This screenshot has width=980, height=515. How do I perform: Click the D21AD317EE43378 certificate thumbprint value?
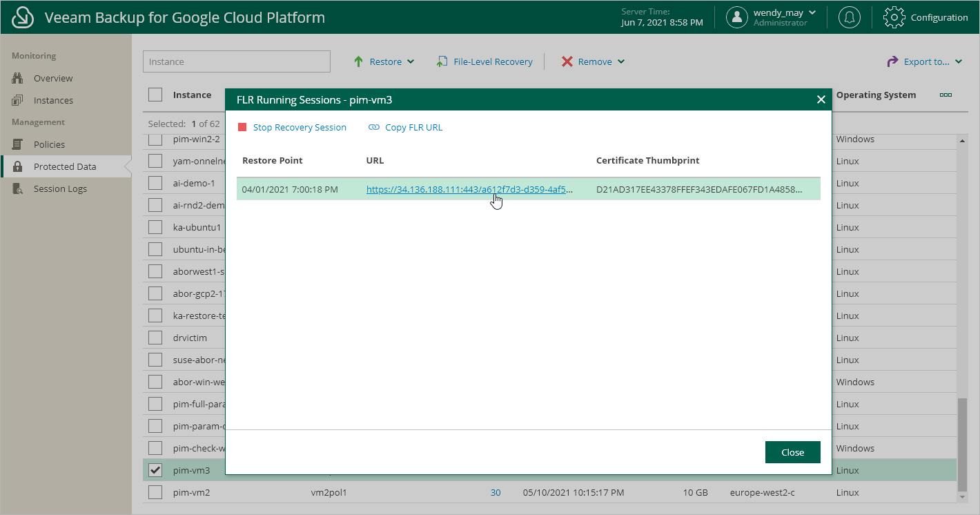click(700, 189)
